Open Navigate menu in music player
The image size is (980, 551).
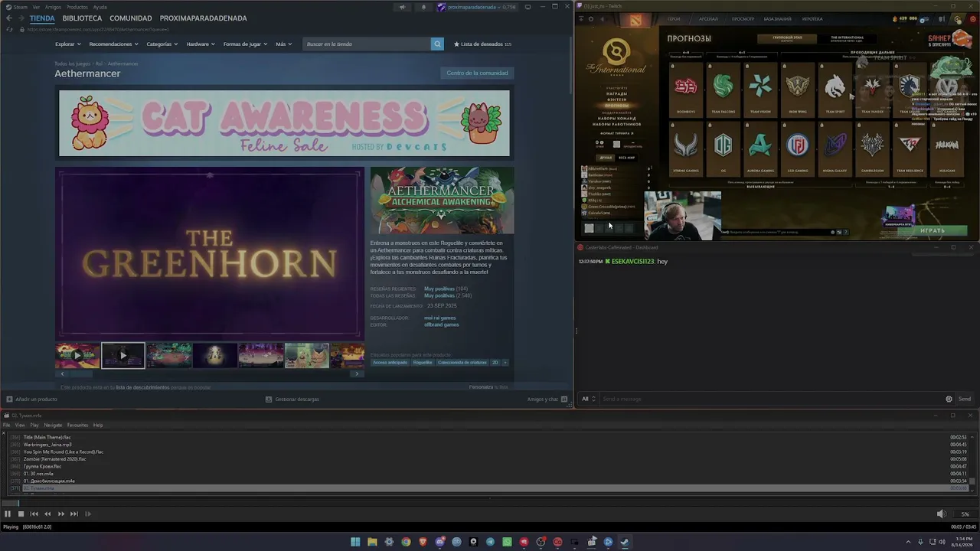pyautogui.click(x=53, y=425)
